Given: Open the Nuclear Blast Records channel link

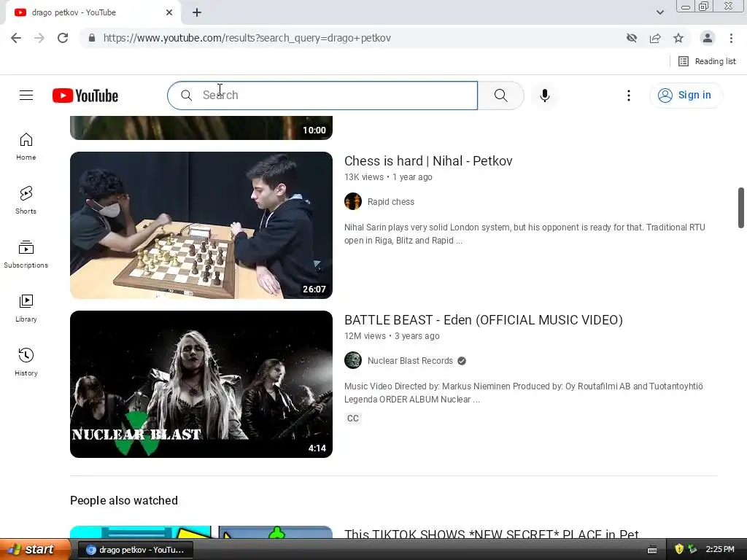Looking at the screenshot, I should (x=410, y=360).
